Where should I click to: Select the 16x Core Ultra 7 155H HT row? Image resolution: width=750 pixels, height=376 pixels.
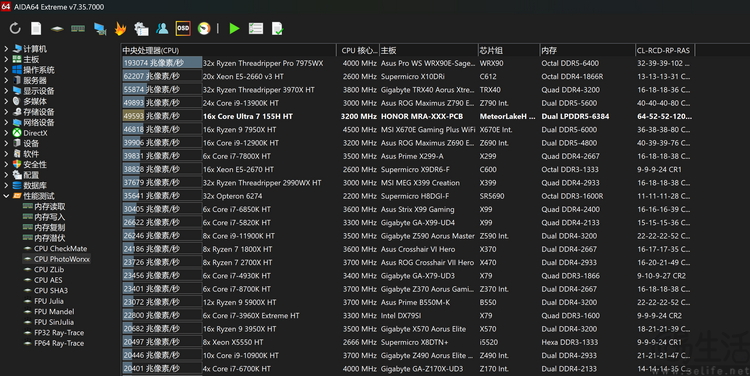tap(407, 116)
